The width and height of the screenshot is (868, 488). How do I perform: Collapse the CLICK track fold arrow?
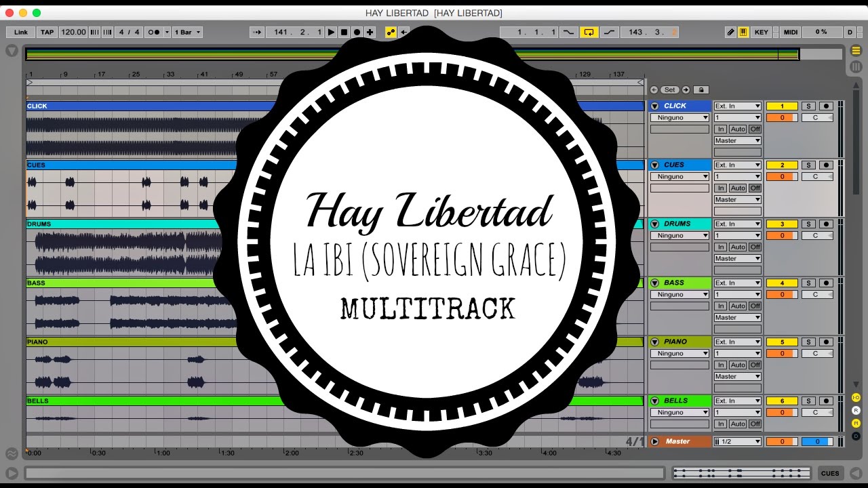click(655, 106)
